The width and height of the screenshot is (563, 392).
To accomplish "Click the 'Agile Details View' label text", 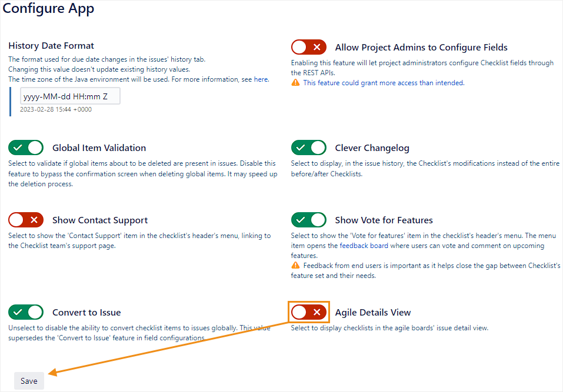I will [373, 313].
